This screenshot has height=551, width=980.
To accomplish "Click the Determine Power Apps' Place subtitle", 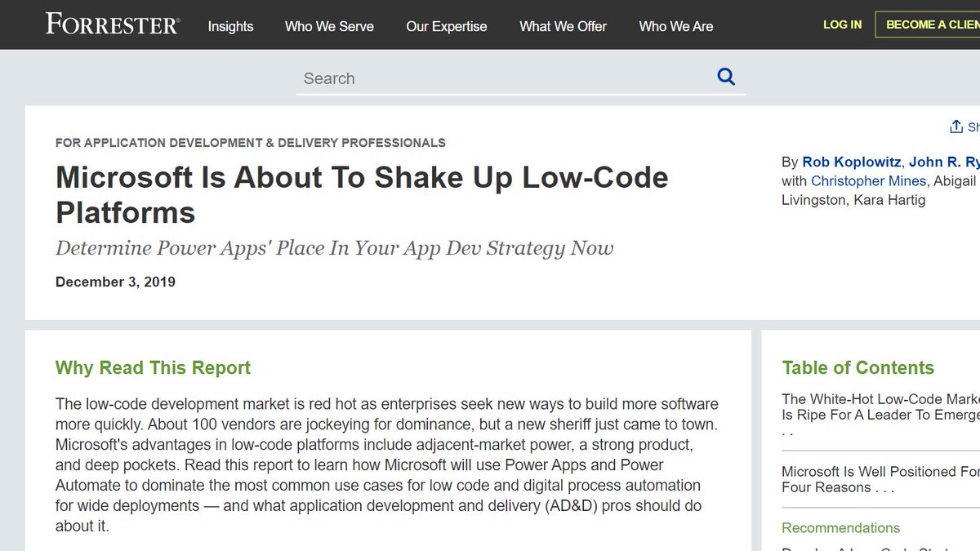I will 334,248.
